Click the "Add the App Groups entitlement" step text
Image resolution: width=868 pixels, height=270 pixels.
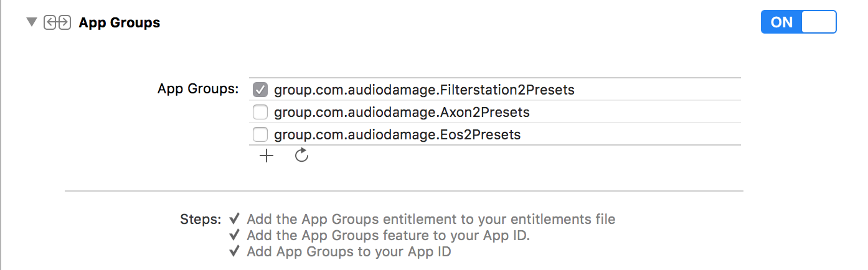pos(431,219)
